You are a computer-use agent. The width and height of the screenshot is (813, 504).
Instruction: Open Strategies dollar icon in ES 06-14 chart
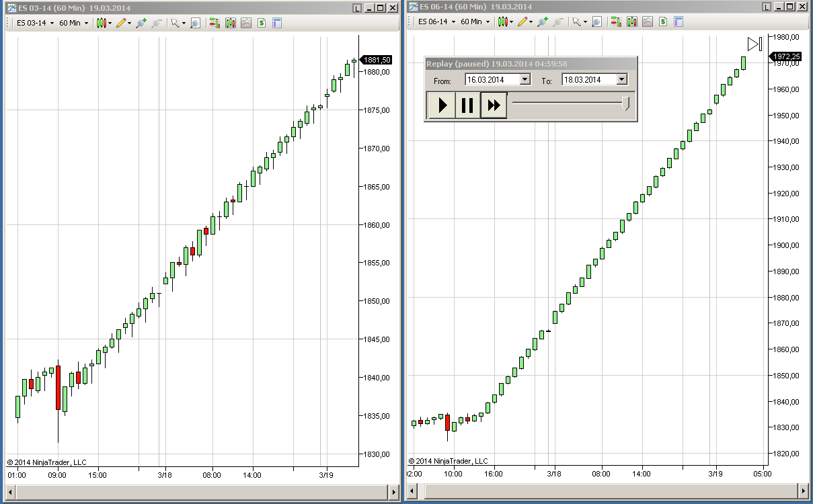(x=663, y=22)
